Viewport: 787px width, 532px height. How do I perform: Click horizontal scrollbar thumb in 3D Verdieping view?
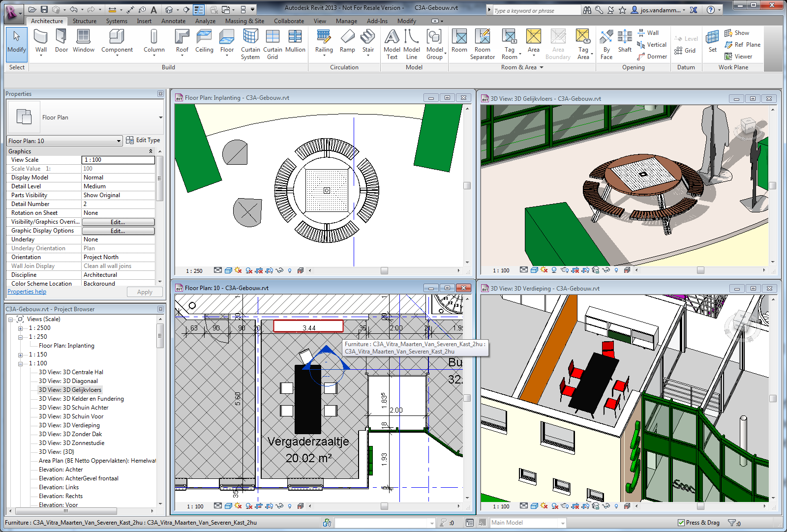[700, 506]
